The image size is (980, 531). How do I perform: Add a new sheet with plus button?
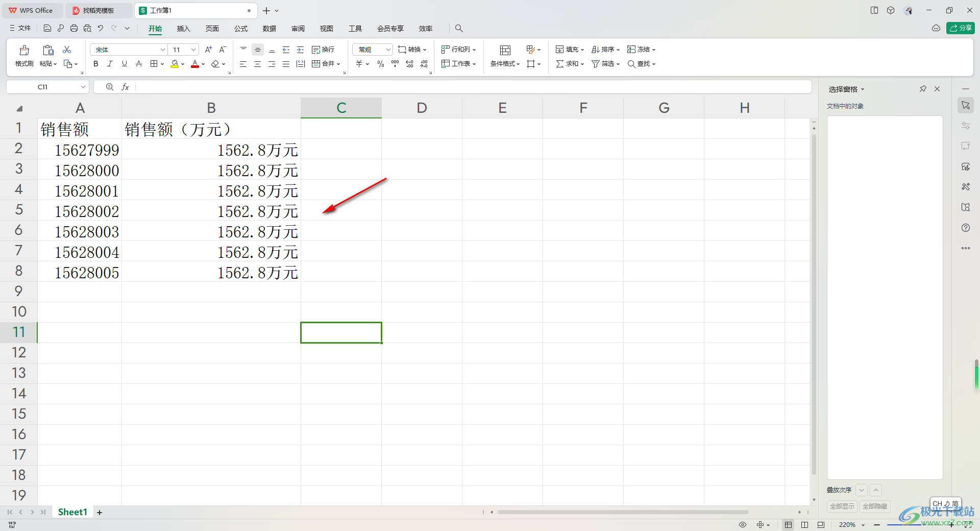coord(100,513)
